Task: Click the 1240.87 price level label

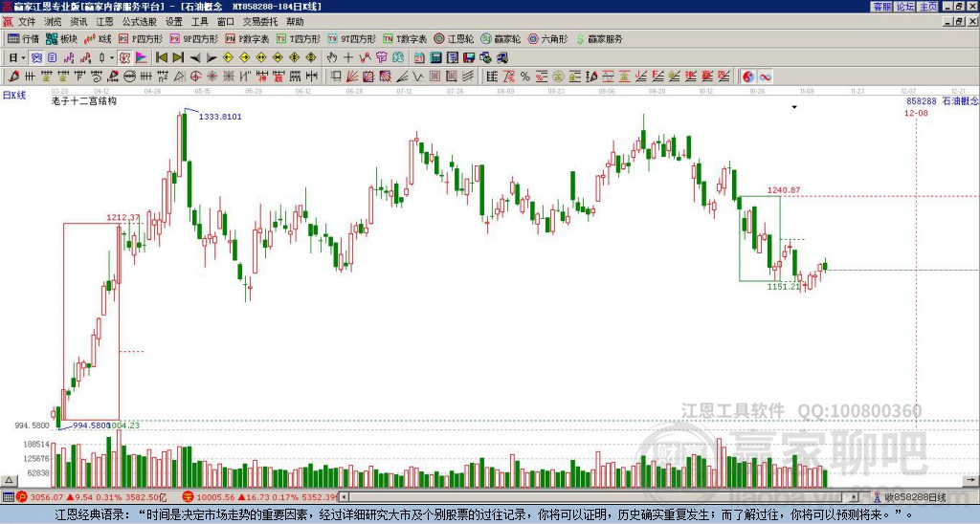Action: click(784, 190)
